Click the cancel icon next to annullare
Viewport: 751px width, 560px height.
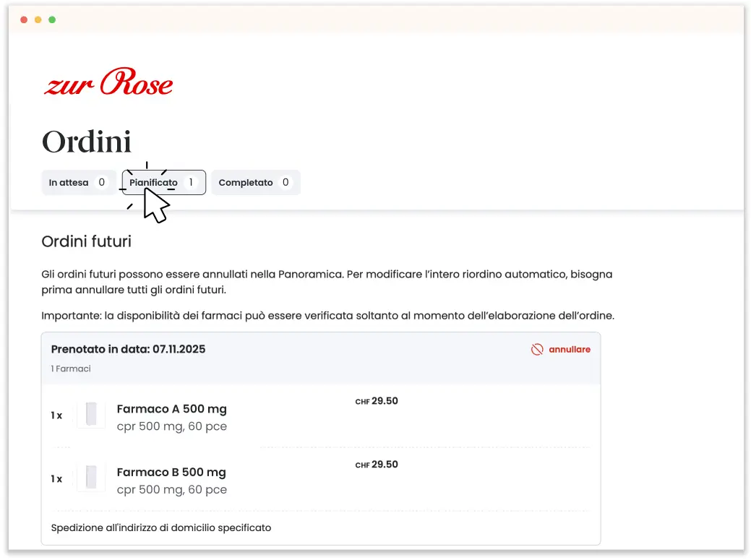pos(537,350)
